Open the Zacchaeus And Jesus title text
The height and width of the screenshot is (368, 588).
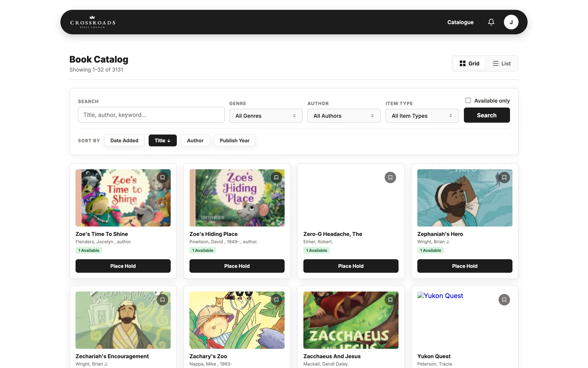tap(332, 356)
